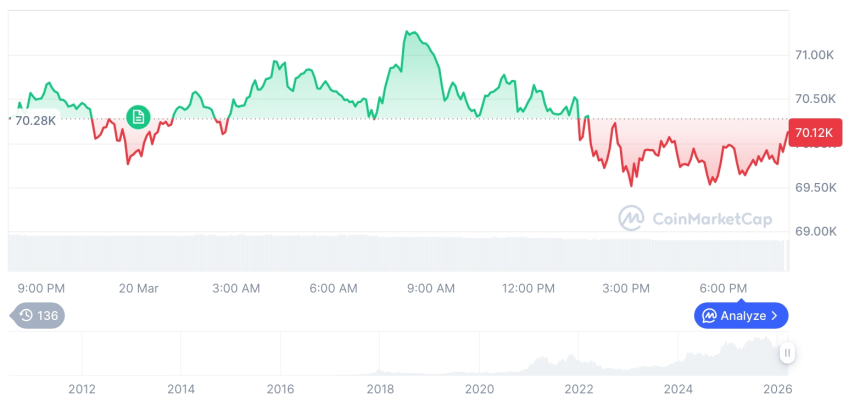The width and height of the screenshot is (860, 401).
Task: Click the 9:00 AM time axis label
Action: pyautogui.click(x=431, y=288)
